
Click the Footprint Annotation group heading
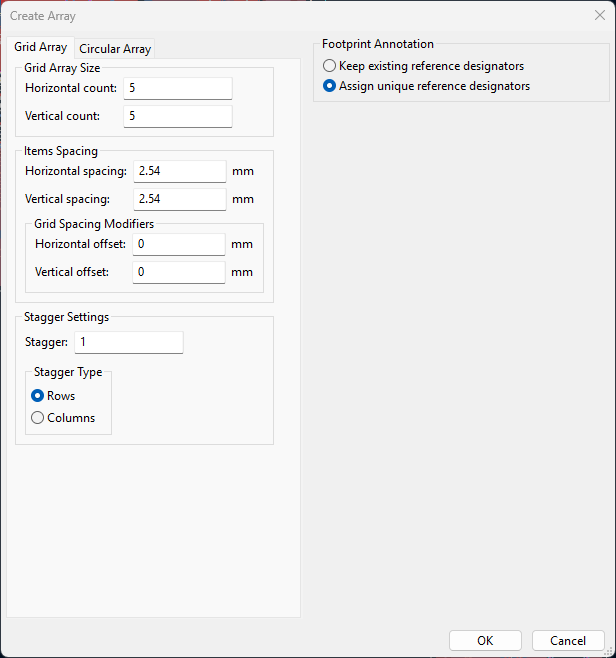coord(377,44)
